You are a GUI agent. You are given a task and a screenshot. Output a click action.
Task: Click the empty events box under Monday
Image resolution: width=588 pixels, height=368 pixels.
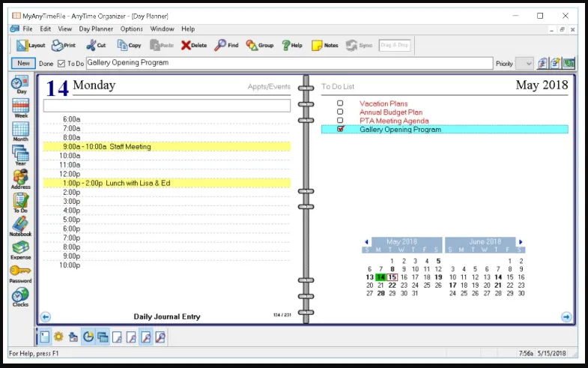point(167,106)
